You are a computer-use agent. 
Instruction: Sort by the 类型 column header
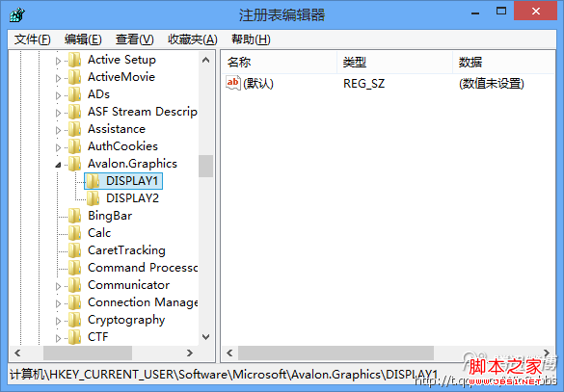click(x=395, y=63)
